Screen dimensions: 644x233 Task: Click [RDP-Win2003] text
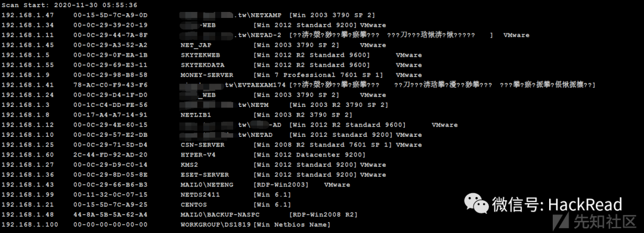[x=281, y=185]
